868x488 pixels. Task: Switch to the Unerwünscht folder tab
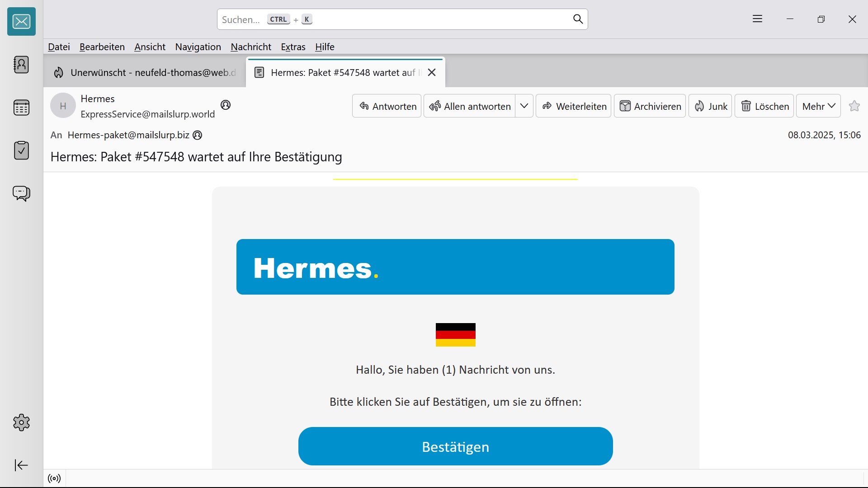[145, 72]
